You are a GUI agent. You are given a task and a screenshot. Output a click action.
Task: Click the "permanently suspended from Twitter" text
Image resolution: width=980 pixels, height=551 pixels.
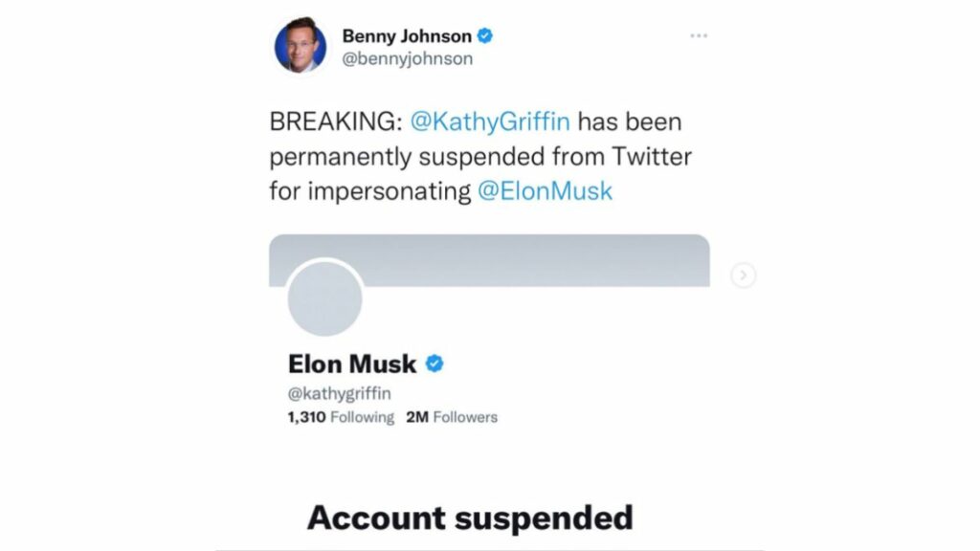479,156
